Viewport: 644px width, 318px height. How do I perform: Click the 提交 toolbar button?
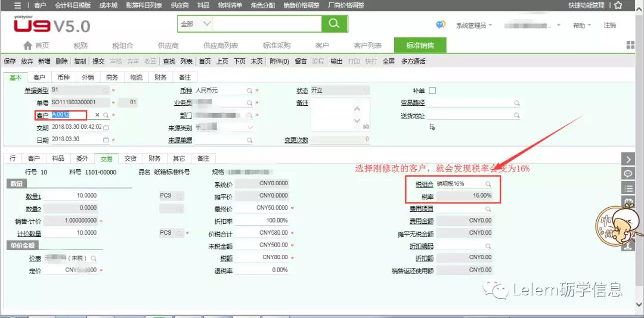pos(98,61)
